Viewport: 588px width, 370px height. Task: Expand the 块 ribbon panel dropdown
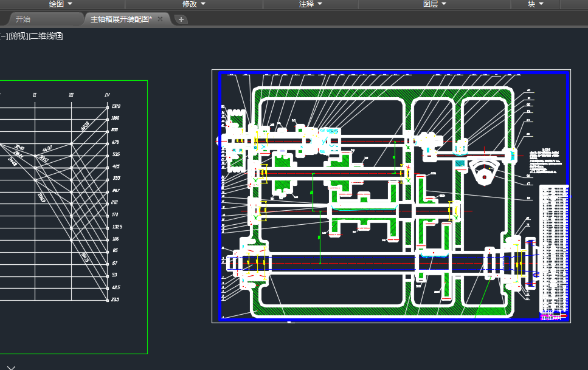click(536, 4)
